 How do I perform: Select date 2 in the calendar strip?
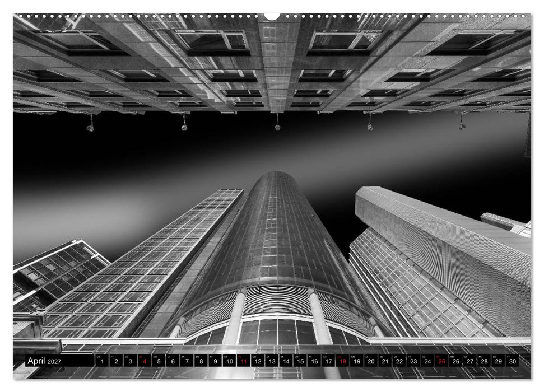[116, 361]
